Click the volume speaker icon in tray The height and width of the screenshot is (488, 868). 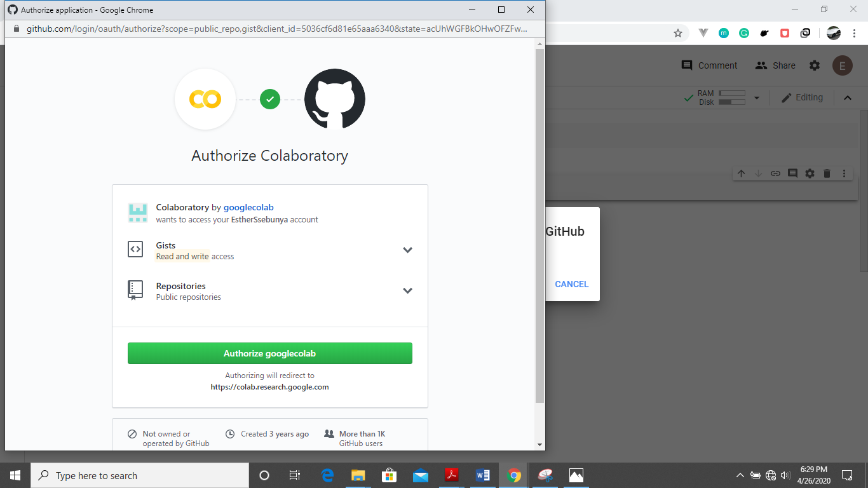(785, 475)
